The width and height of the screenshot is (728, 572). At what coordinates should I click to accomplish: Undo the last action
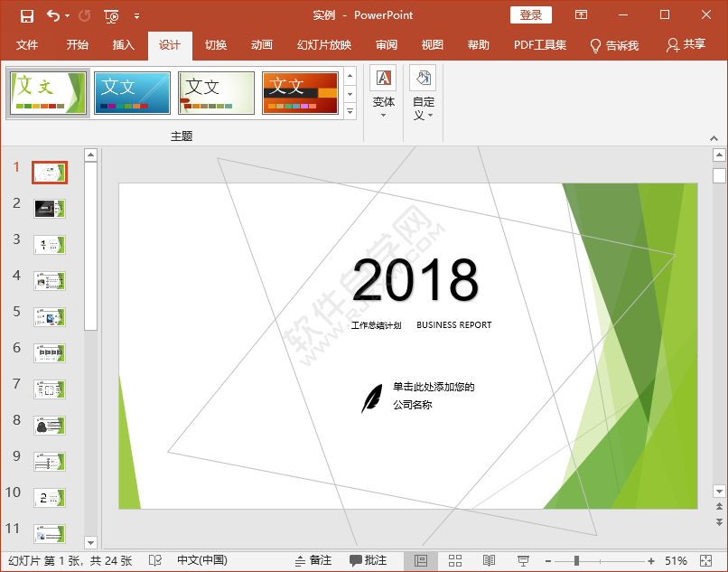point(53,15)
